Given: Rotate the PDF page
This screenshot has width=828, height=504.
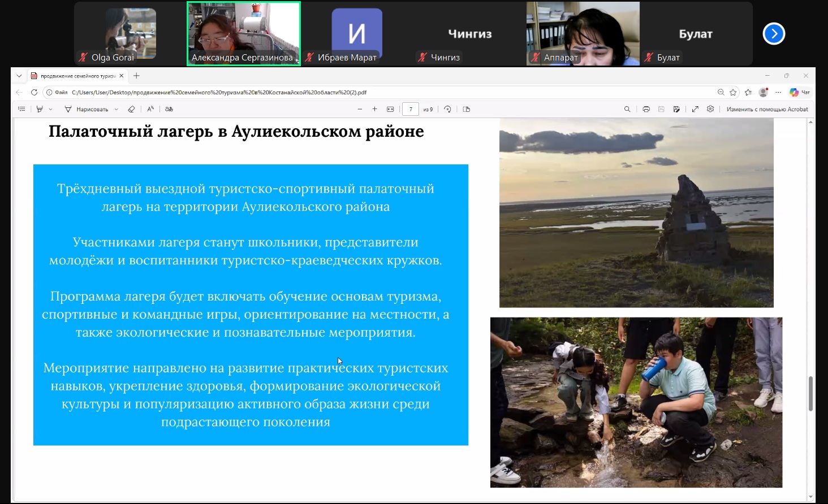Looking at the screenshot, I should pyautogui.click(x=447, y=109).
